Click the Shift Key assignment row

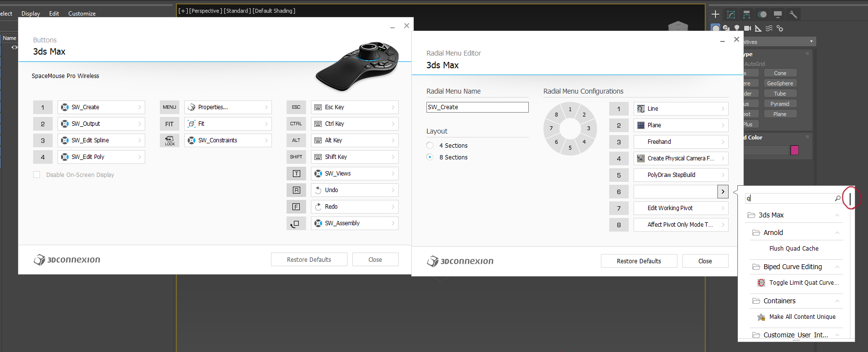[x=355, y=157]
